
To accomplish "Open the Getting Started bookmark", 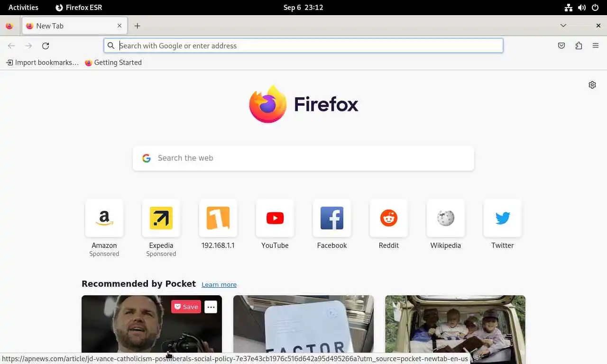I will [x=113, y=63].
